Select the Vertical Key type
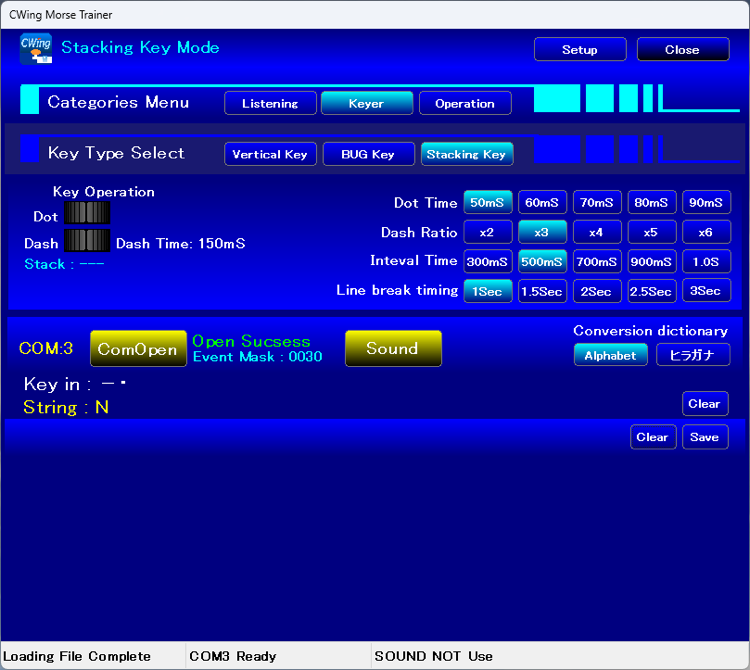The height and width of the screenshot is (670, 750). [x=270, y=154]
